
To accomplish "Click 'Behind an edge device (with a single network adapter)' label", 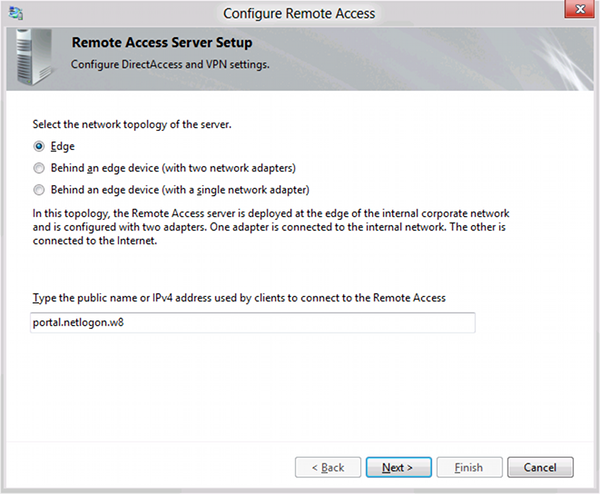I will coord(180,190).
